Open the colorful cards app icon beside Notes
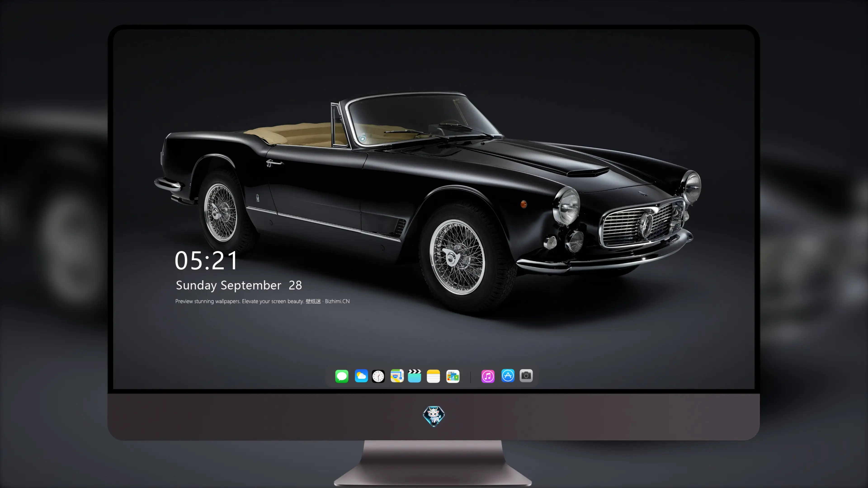Image resolution: width=868 pixels, height=488 pixels. pyautogui.click(x=453, y=376)
